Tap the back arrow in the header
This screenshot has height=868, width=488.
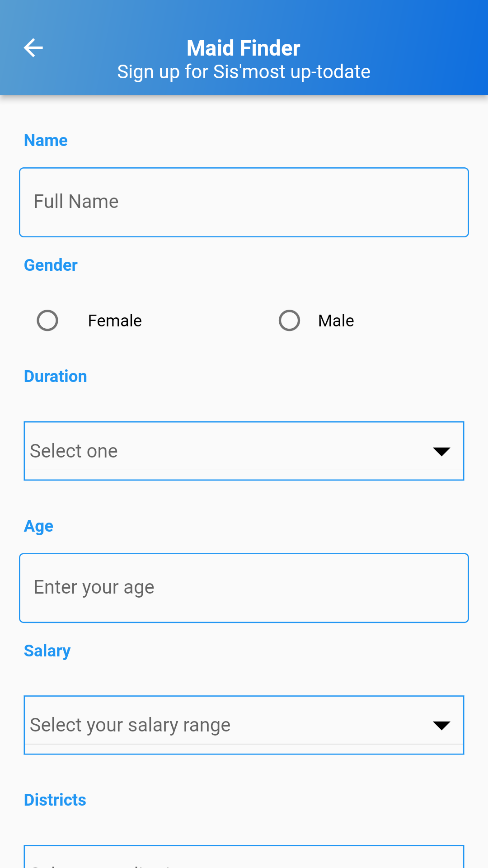click(x=33, y=48)
